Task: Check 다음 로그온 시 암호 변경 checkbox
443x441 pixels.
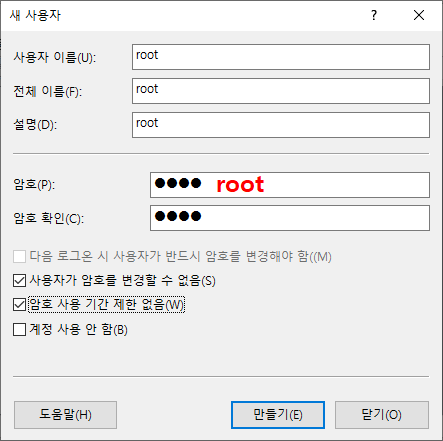Action: (19, 256)
